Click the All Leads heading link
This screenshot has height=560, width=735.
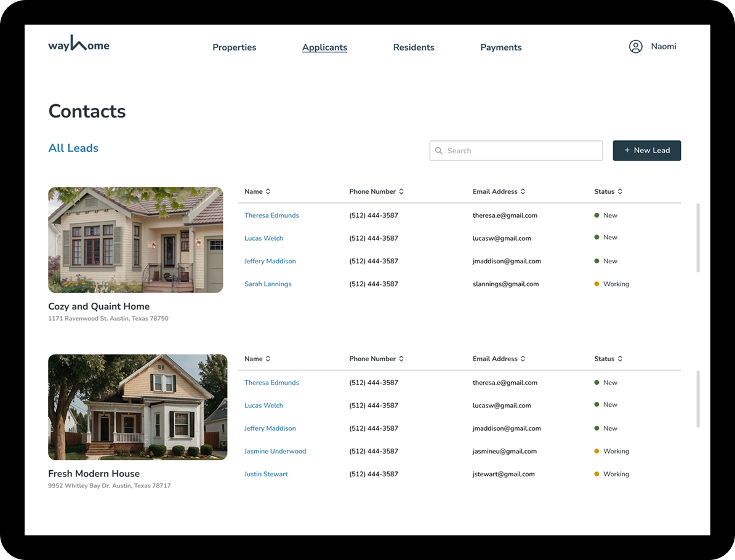[73, 148]
